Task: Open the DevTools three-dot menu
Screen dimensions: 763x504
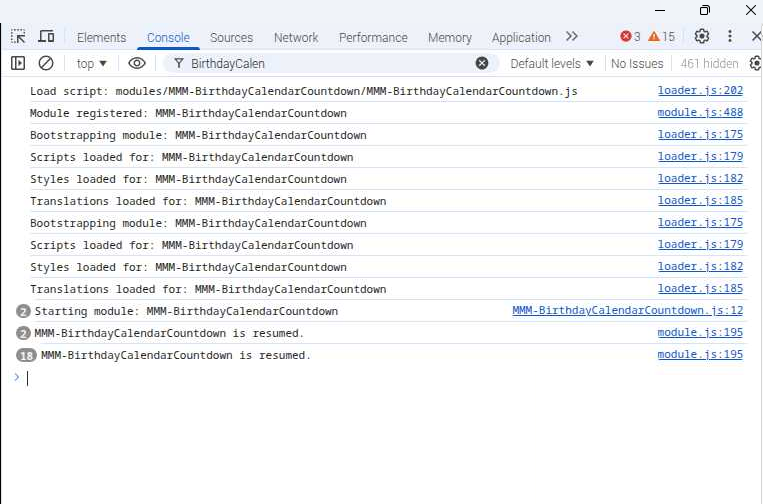Action: [x=730, y=37]
